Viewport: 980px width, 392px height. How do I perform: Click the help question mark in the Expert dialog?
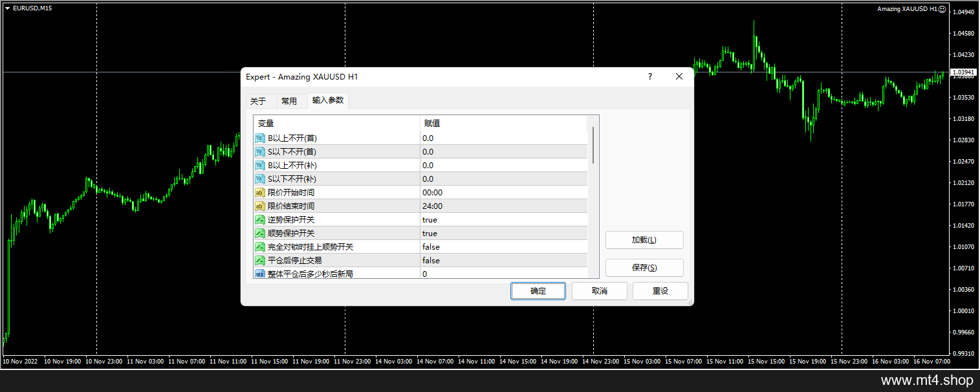pos(650,76)
